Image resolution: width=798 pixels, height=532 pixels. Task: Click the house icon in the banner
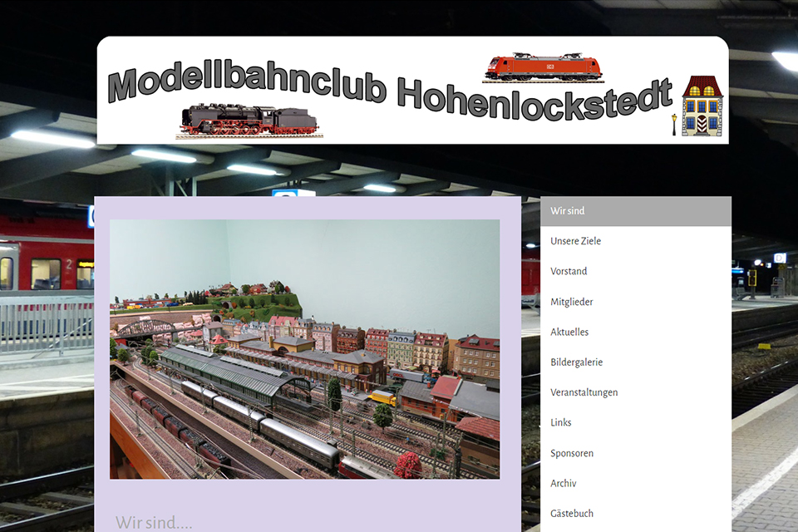[702, 106]
